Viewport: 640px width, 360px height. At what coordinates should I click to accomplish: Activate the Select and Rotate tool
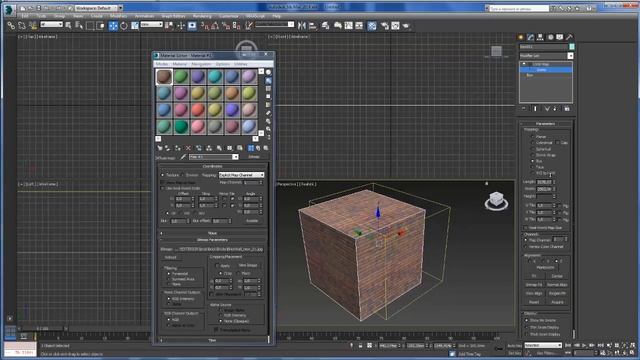[124, 26]
